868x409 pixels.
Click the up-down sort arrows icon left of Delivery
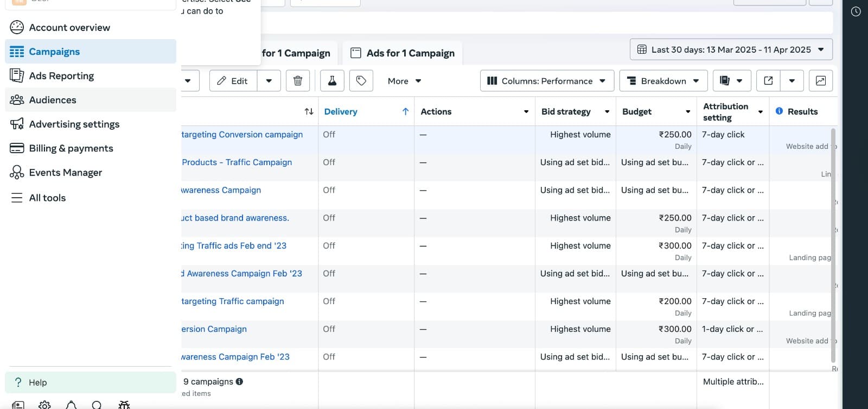click(x=309, y=111)
